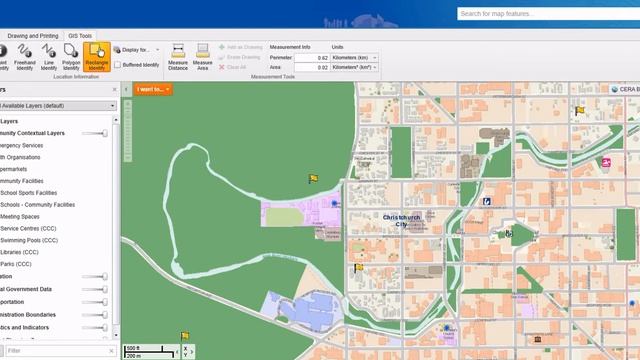
Task: Select the Libraries (CCC) layer
Action: coord(19,252)
